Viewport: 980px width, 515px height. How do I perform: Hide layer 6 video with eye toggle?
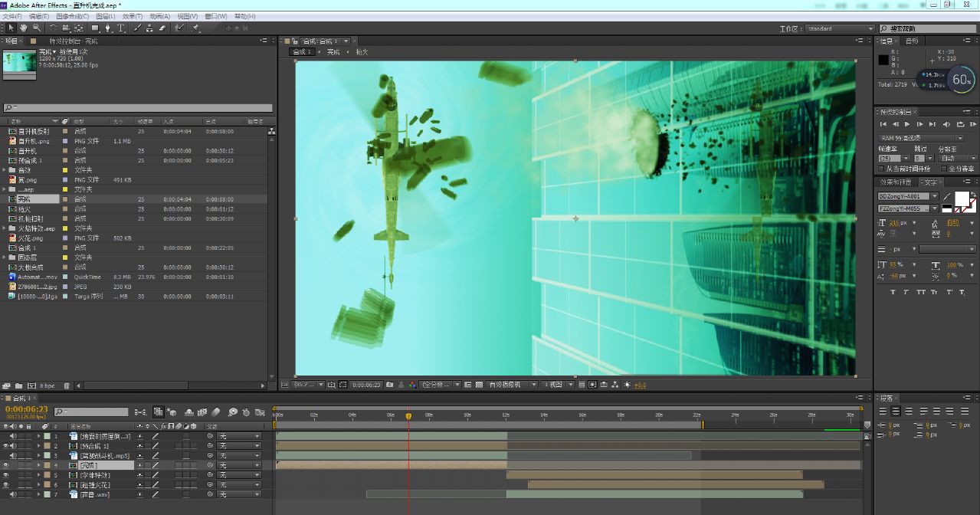pyautogui.click(x=6, y=485)
